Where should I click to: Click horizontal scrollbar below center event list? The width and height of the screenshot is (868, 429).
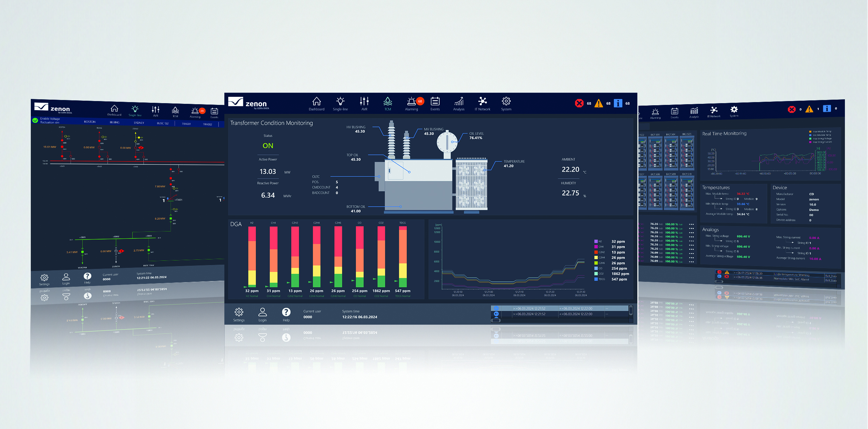(496, 320)
